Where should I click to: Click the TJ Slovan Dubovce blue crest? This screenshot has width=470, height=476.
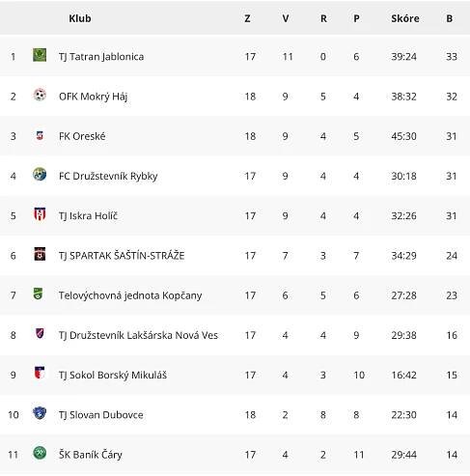[40, 413]
